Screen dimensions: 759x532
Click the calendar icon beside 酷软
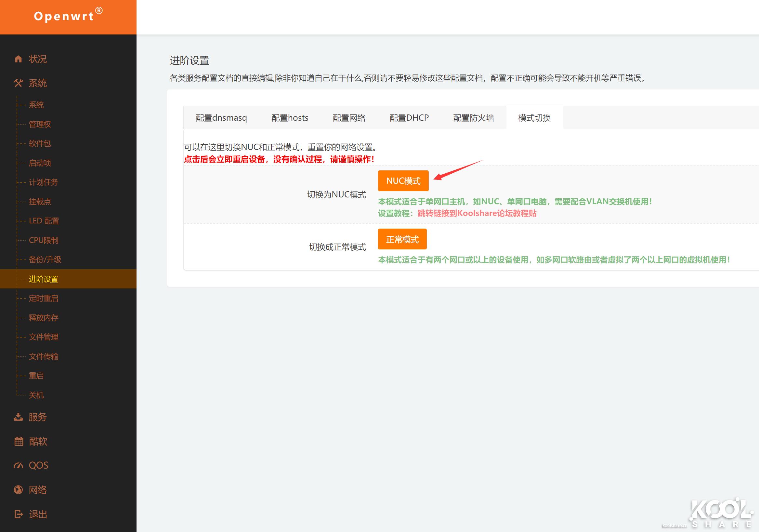18,441
